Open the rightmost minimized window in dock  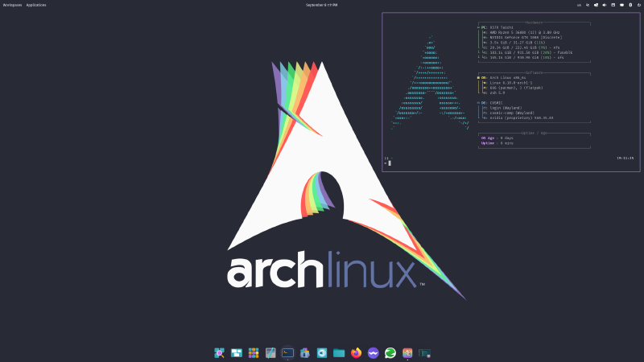pyautogui.click(x=424, y=352)
